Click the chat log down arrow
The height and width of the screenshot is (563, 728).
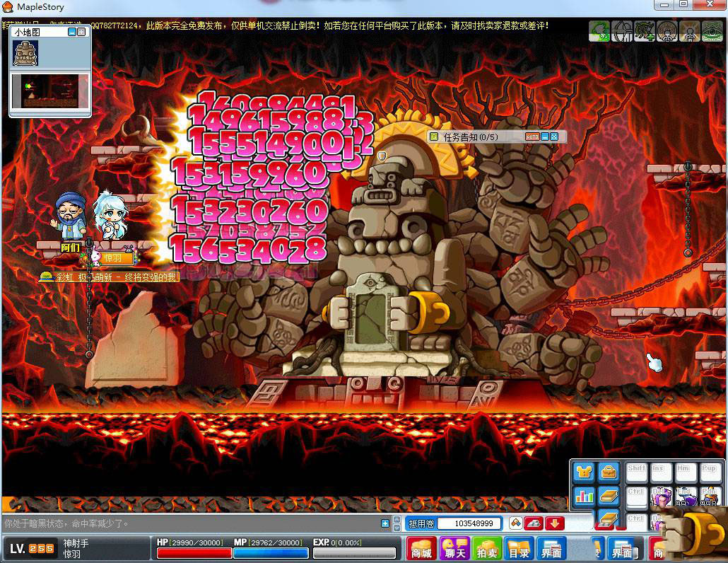coord(397,528)
